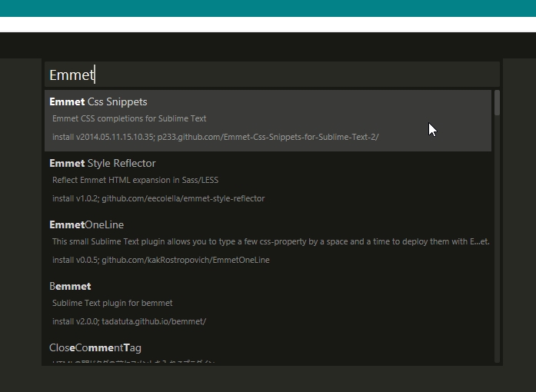Choose the Emmet Style Reflector package title
The height and width of the screenshot is (392, 536).
tap(102, 163)
